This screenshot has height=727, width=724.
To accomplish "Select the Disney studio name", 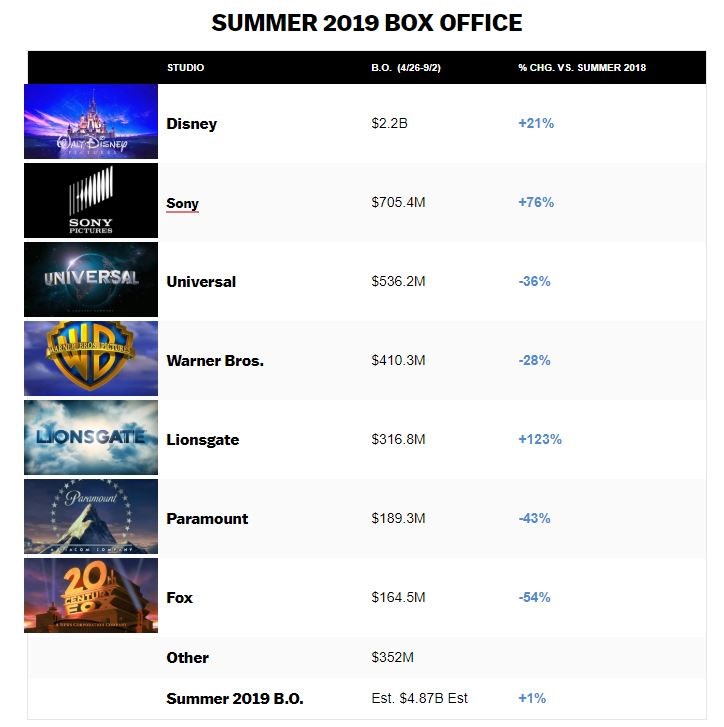I will [x=191, y=124].
